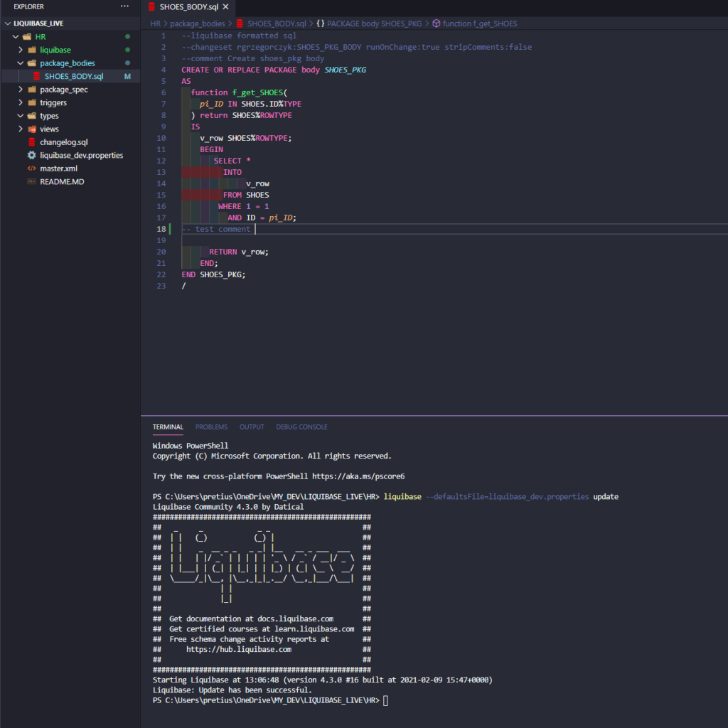728x728 pixels.
Task: Click line number 18 in the gutter
Action: [x=161, y=229]
